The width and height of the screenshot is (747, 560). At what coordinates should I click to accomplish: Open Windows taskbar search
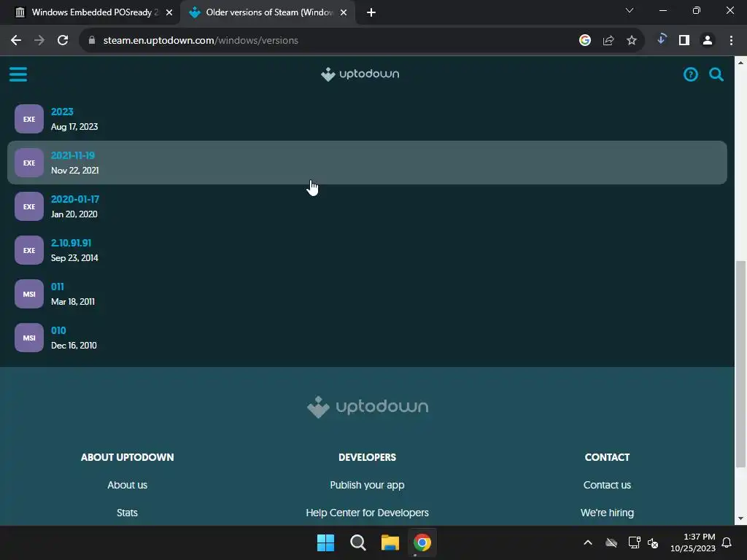pyautogui.click(x=357, y=542)
